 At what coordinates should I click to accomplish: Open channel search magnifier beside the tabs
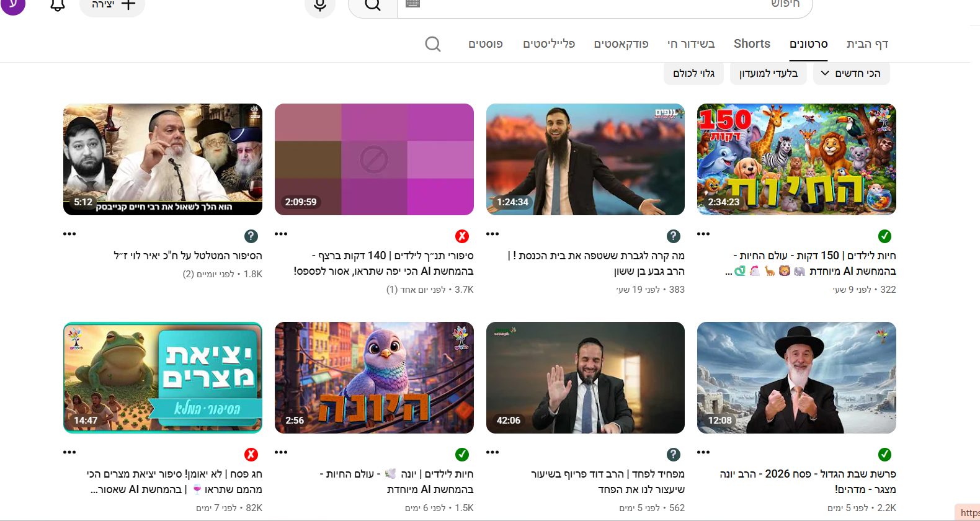tap(433, 44)
